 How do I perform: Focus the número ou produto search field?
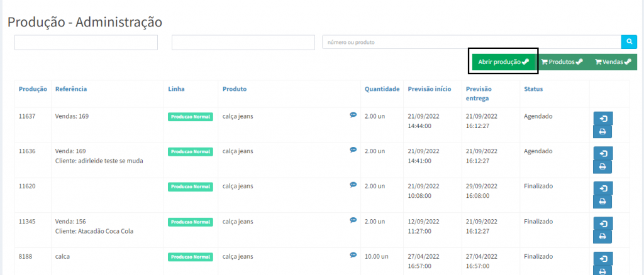(x=472, y=42)
